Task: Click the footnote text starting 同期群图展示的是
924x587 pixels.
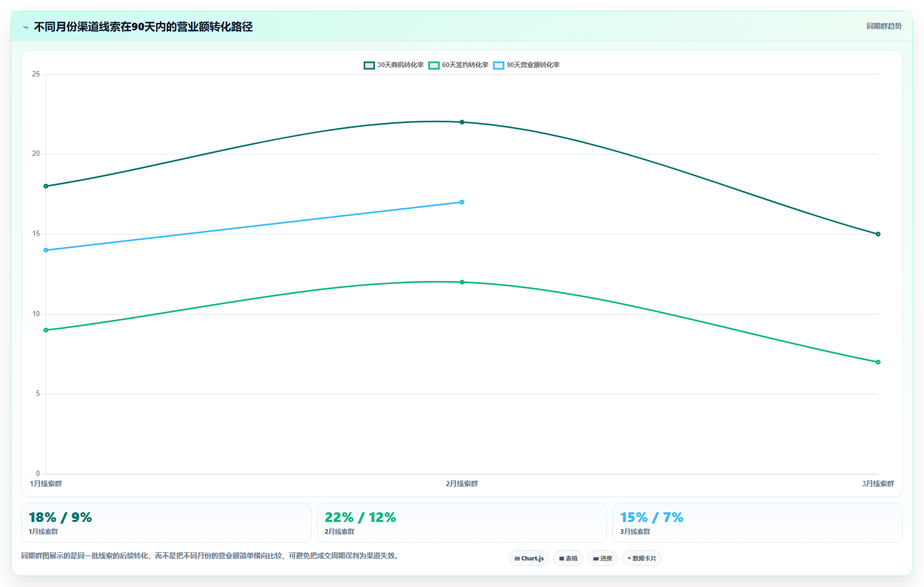Action: (211, 556)
